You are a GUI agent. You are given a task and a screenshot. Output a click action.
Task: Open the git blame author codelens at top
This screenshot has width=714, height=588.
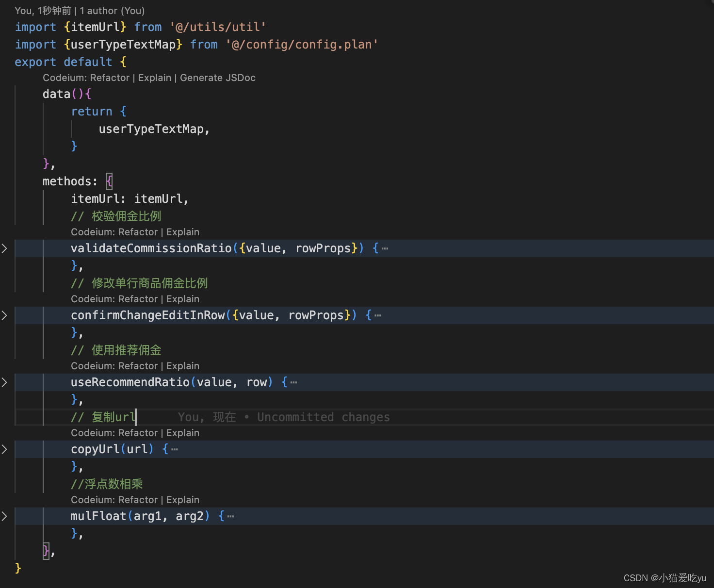click(80, 11)
